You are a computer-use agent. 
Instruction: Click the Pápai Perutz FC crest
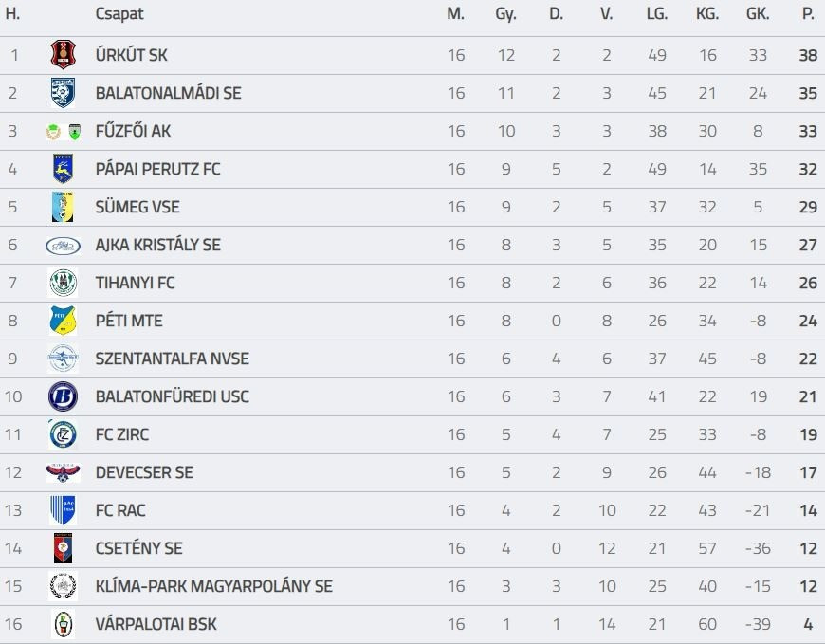(63, 169)
